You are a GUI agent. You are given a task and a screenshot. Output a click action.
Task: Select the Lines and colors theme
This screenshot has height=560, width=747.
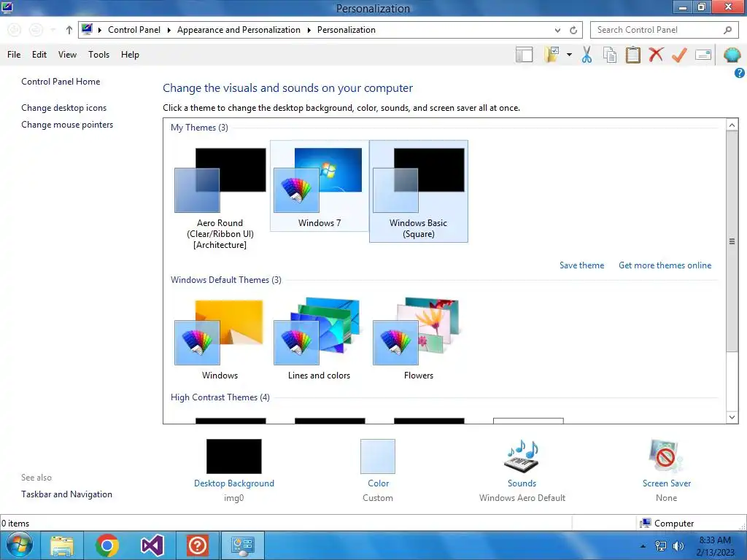click(x=320, y=338)
